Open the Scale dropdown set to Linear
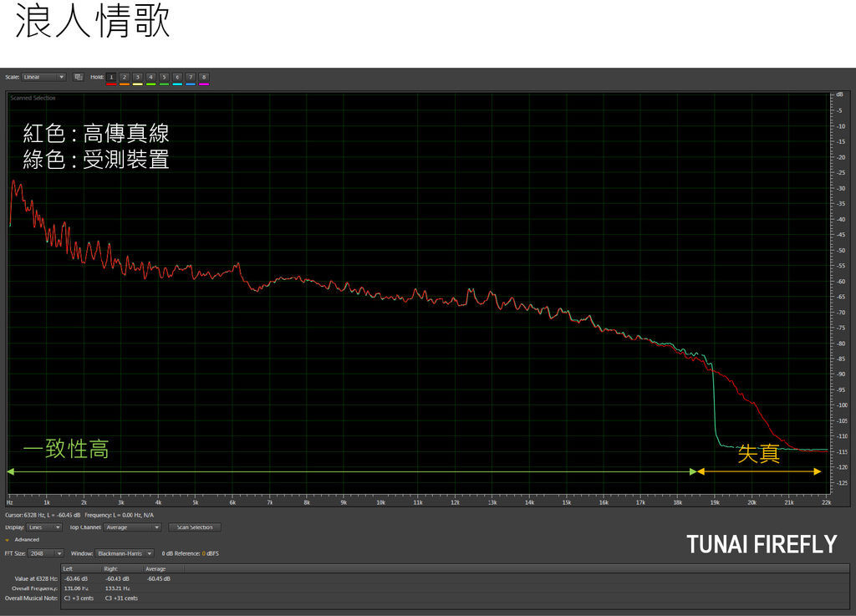Image resolution: width=856 pixels, height=616 pixels. point(43,77)
